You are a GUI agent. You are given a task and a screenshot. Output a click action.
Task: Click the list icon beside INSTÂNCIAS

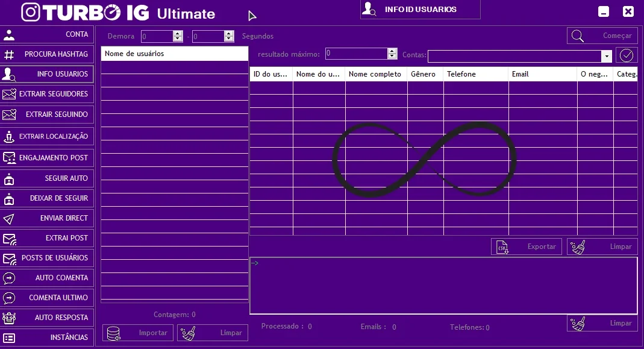coord(9,338)
